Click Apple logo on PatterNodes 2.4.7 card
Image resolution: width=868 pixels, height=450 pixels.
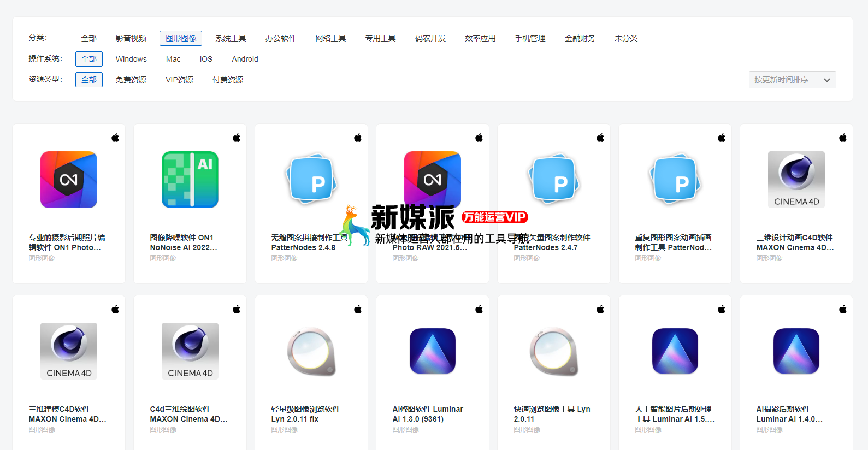click(600, 138)
